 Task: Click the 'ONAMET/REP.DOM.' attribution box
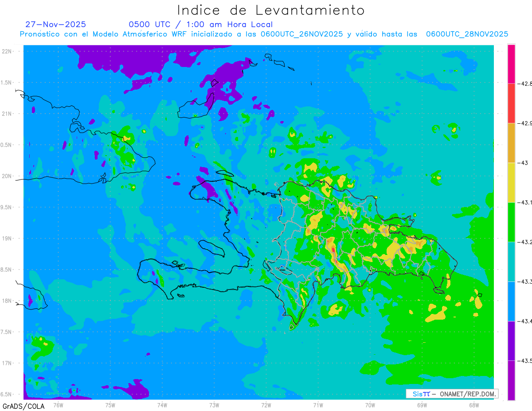click(452, 394)
